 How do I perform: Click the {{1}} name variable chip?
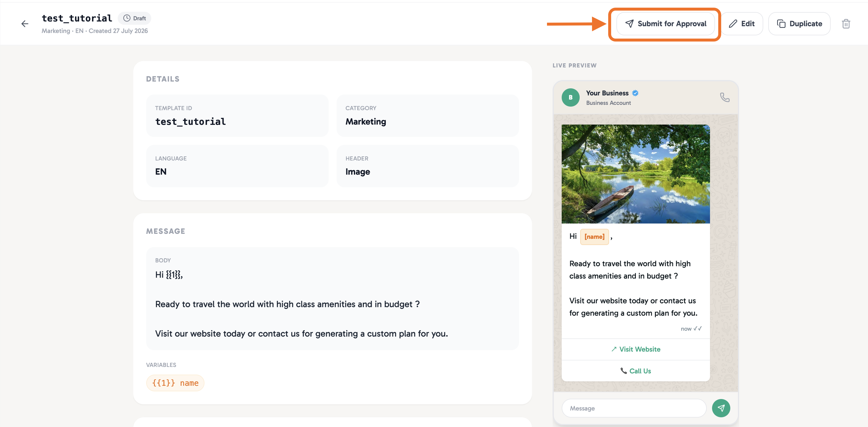[x=175, y=383]
